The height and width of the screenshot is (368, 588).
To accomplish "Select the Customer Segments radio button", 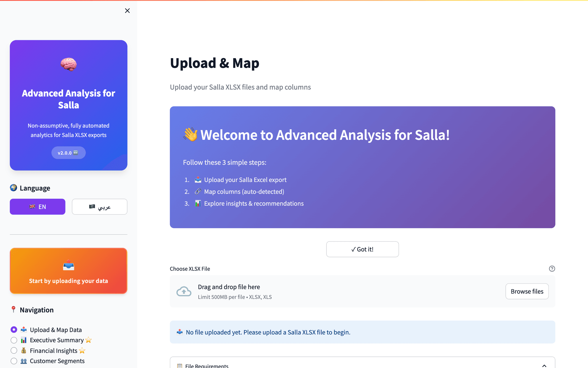I will (x=13, y=361).
